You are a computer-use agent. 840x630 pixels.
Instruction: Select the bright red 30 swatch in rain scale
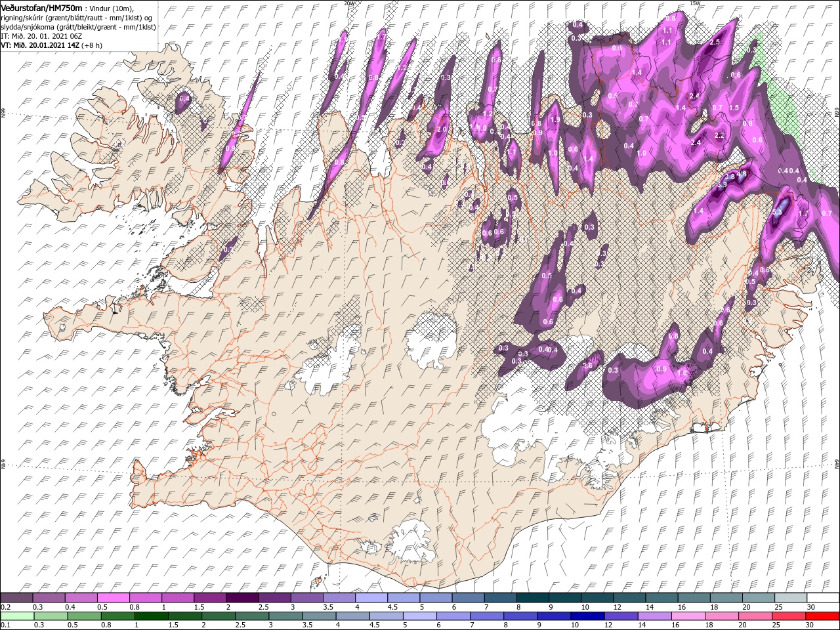(822, 616)
